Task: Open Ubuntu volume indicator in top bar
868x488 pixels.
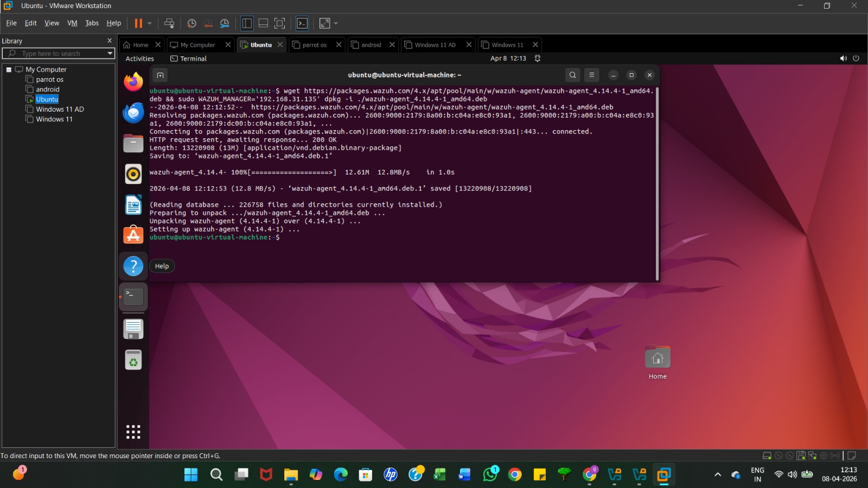Action: click(x=844, y=59)
